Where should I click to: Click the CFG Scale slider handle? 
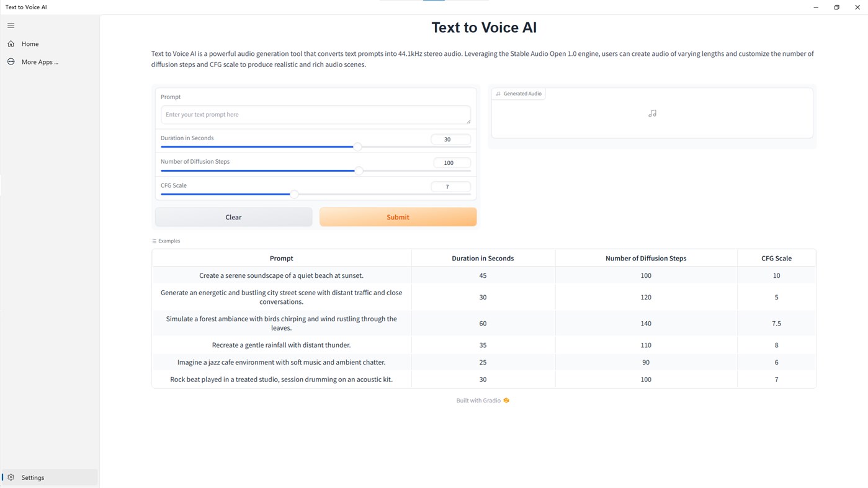(294, 194)
